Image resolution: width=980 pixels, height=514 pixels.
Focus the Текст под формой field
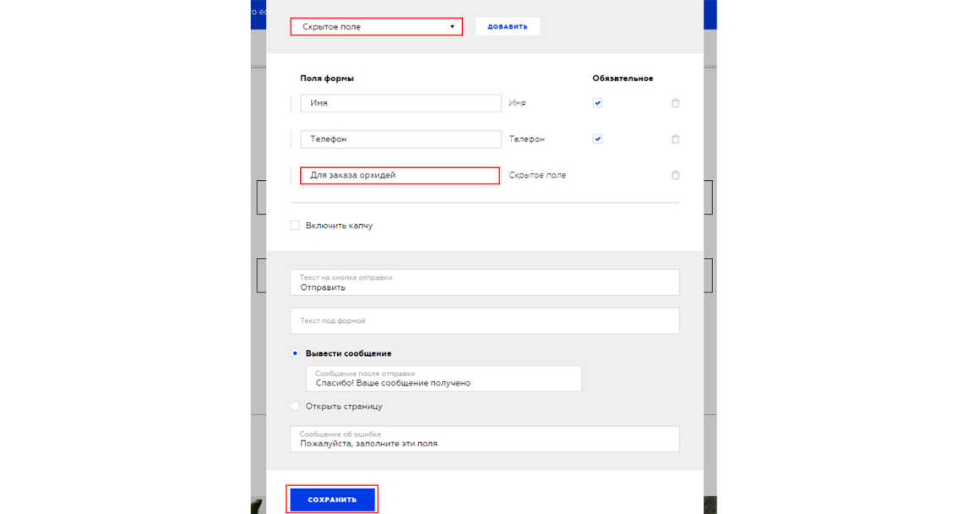pos(484,320)
